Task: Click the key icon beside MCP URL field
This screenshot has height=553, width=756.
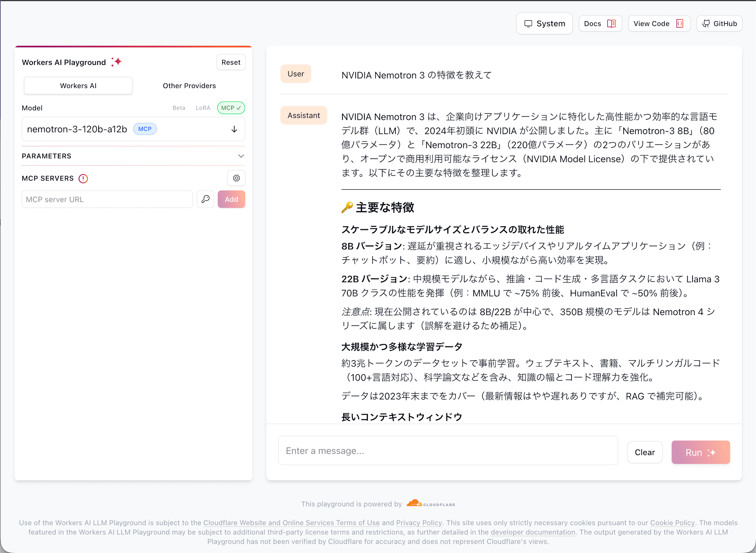Action: click(205, 199)
